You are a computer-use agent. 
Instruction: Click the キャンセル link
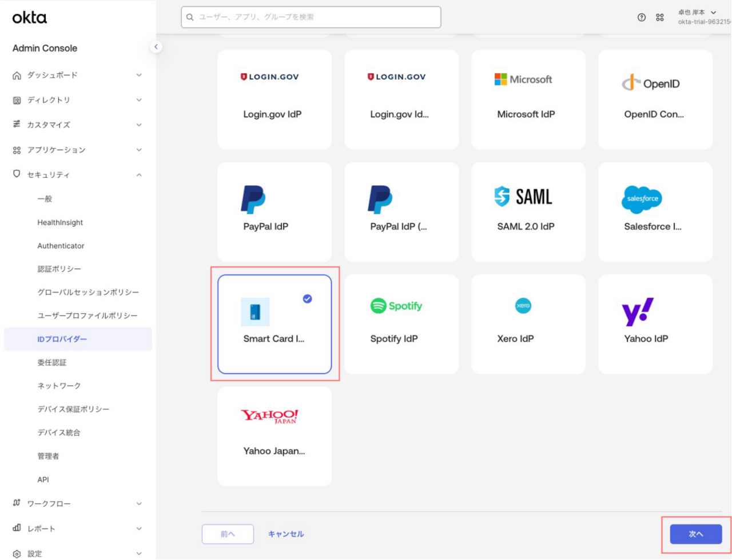click(x=286, y=534)
